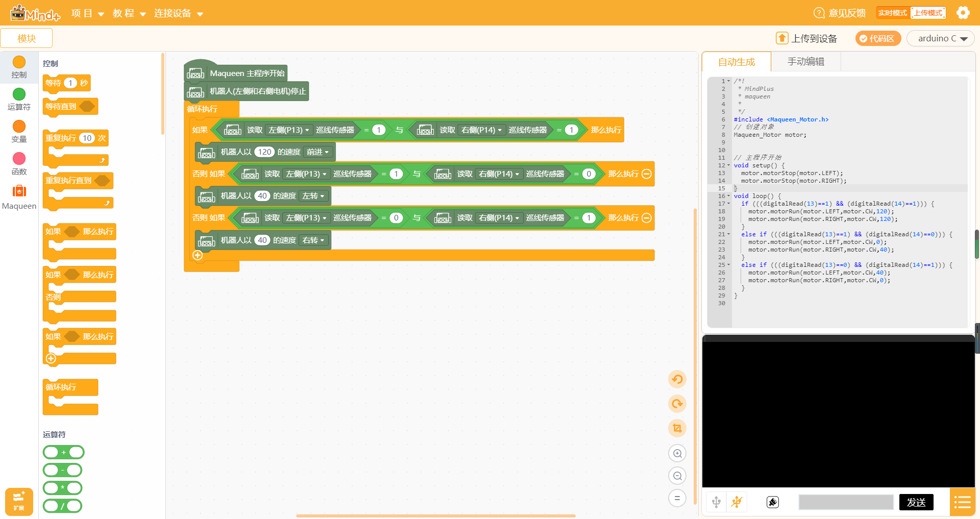980x519 pixels.
Task: Click the Mind+ logo
Action: [x=35, y=13]
